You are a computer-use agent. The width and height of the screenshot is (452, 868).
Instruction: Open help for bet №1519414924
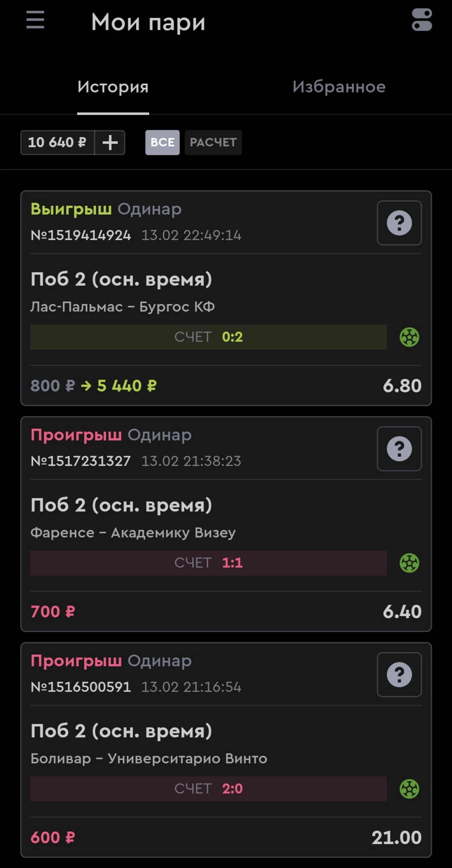399,223
